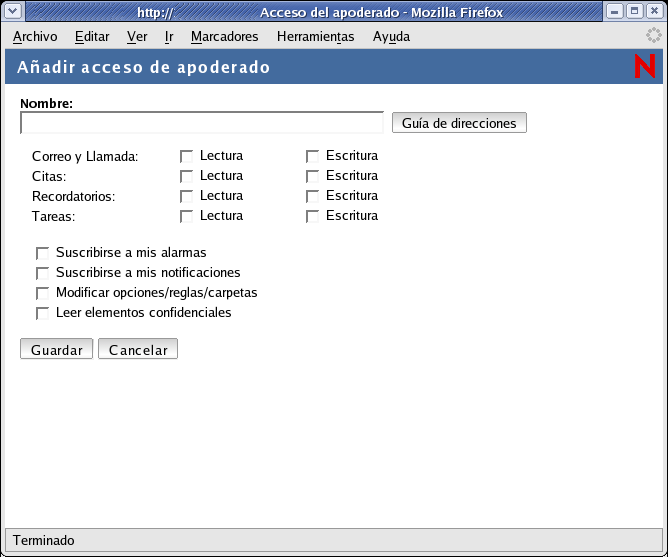Click the Nombre text field

tap(202, 123)
